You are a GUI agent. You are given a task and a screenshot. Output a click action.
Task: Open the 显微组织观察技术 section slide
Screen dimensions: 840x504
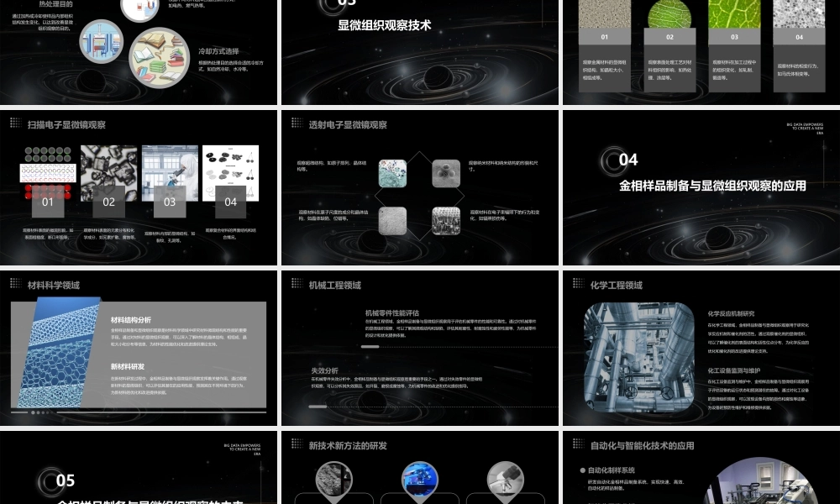tap(417, 50)
